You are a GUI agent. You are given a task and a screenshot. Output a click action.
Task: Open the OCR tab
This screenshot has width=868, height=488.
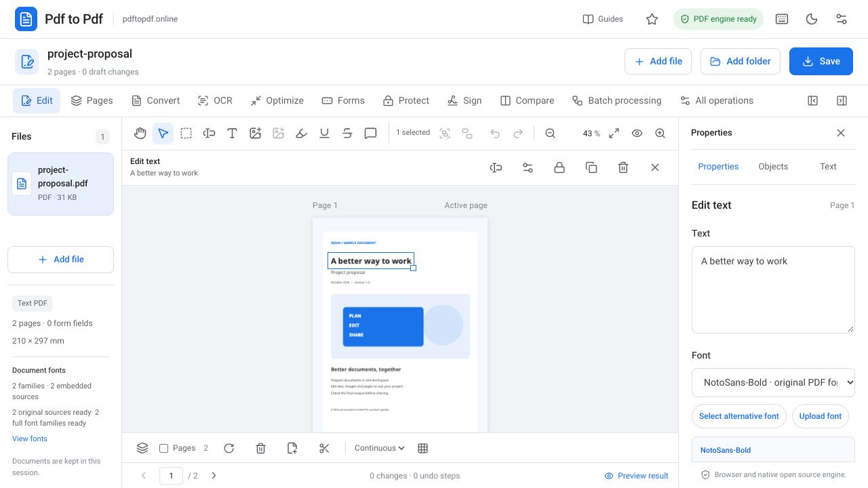coord(215,100)
